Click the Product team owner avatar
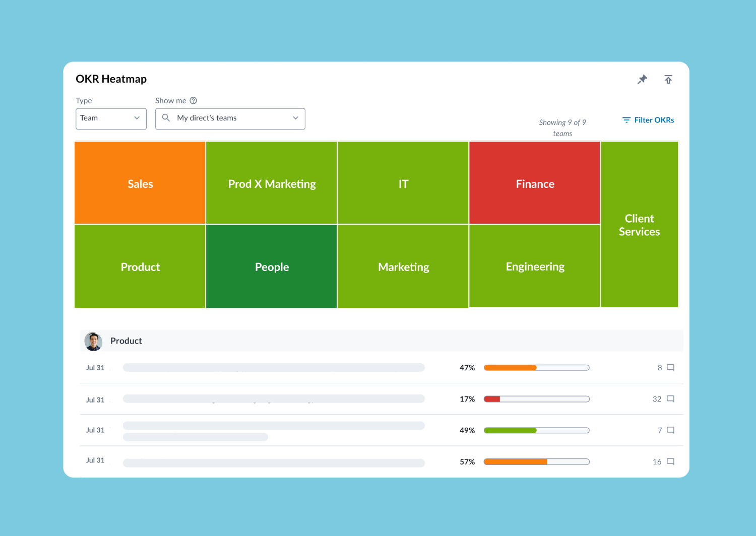 tap(93, 341)
